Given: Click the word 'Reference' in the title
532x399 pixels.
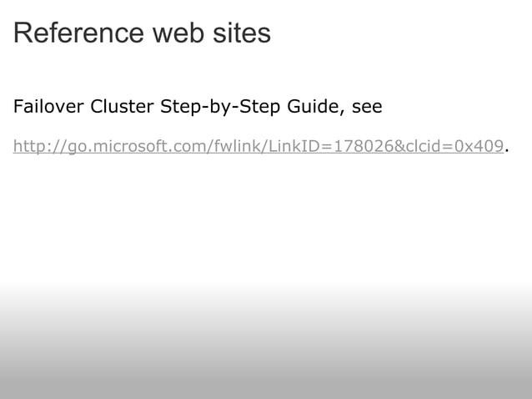Looking at the screenshot, I should pos(79,33).
